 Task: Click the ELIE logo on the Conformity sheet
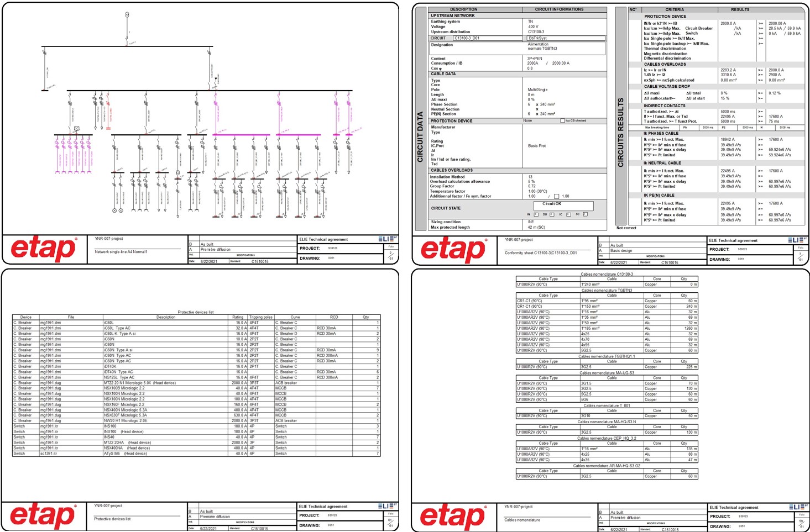(796, 240)
